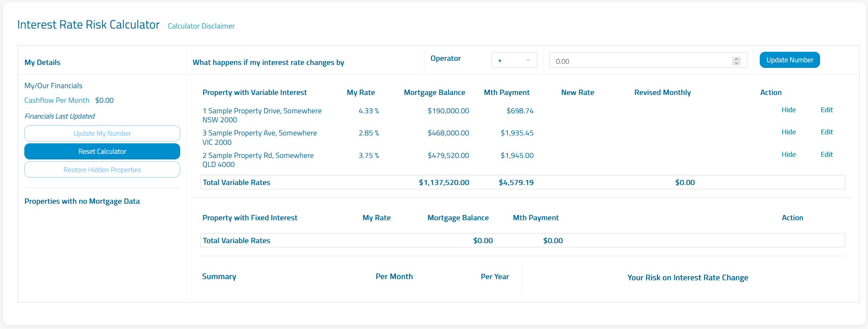This screenshot has height=329, width=868.
Task: Click the Your Risk on Interest Rate Change heading
Action: click(x=687, y=278)
